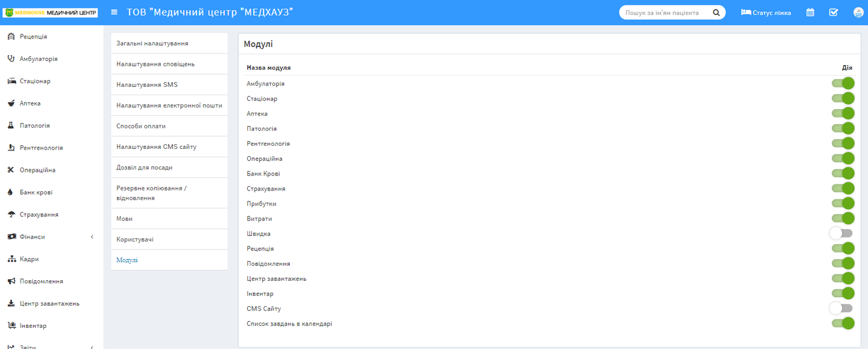The image size is (868, 349).
Task: Select the Модулі settings tab
Action: click(169, 260)
